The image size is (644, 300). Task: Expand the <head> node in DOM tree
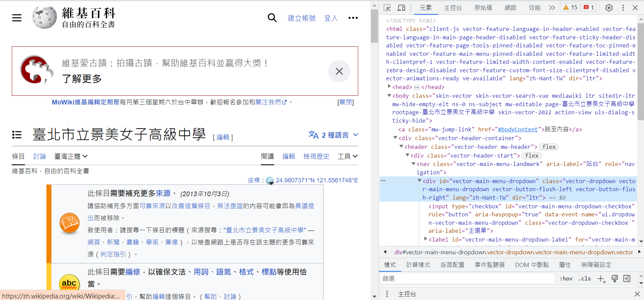click(389, 87)
